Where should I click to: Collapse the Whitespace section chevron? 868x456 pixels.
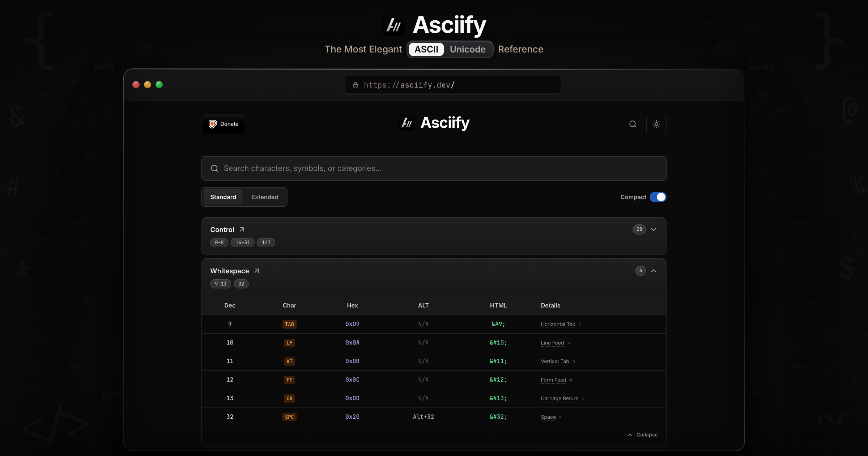[654, 271]
